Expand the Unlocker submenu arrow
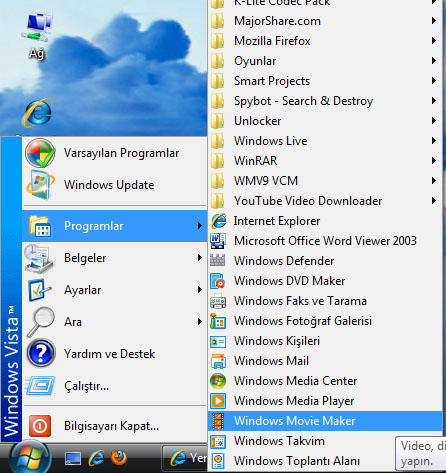This screenshot has width=446, height=473. (434, 120)
